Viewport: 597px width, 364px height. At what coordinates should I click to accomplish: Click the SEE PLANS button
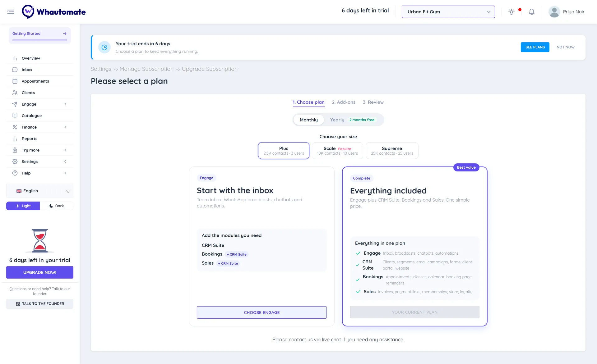coord(535,47)
